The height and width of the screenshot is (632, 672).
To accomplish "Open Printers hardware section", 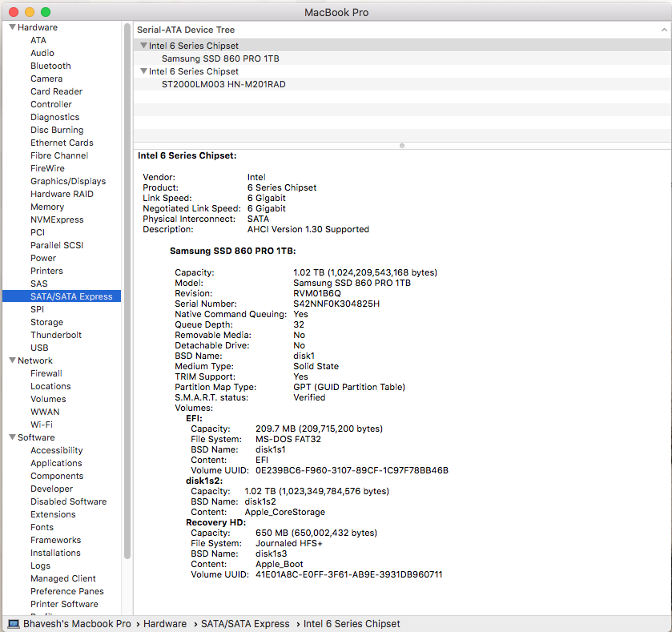I will (x=46, y=271).
